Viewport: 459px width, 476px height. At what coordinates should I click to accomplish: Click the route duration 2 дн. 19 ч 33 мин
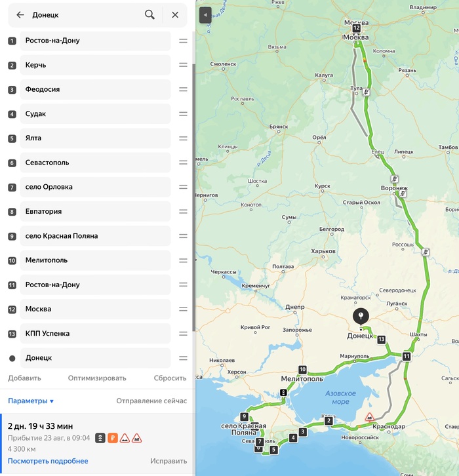pyautogui.click(x=41, y=426)
